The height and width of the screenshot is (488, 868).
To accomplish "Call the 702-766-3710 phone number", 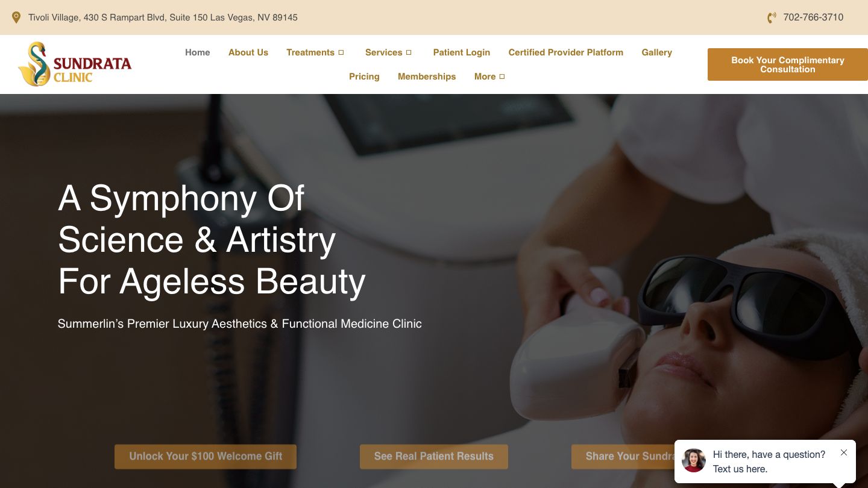I will [x=813, y=17].
